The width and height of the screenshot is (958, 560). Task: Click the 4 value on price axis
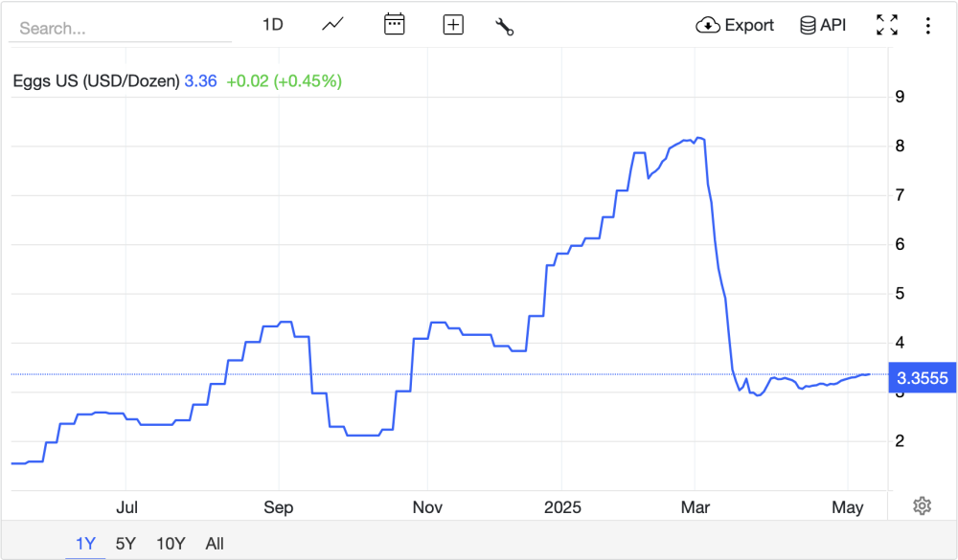click(900, 343)
